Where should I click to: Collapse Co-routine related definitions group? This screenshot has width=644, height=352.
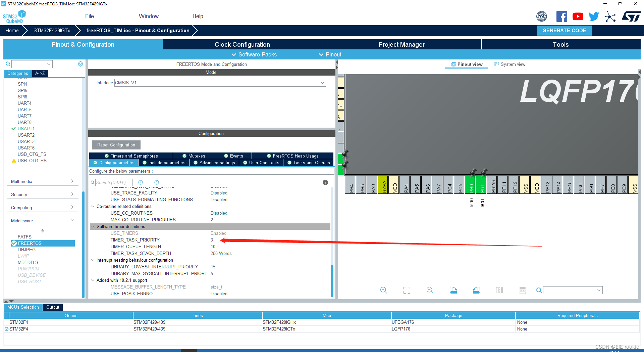(x=93, y=206)
